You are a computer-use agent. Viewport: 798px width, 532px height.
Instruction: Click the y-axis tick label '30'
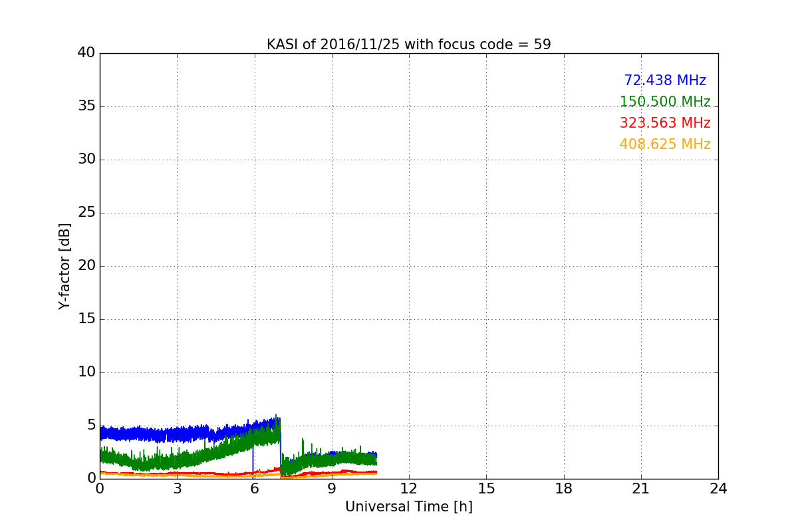coord(86,160)
